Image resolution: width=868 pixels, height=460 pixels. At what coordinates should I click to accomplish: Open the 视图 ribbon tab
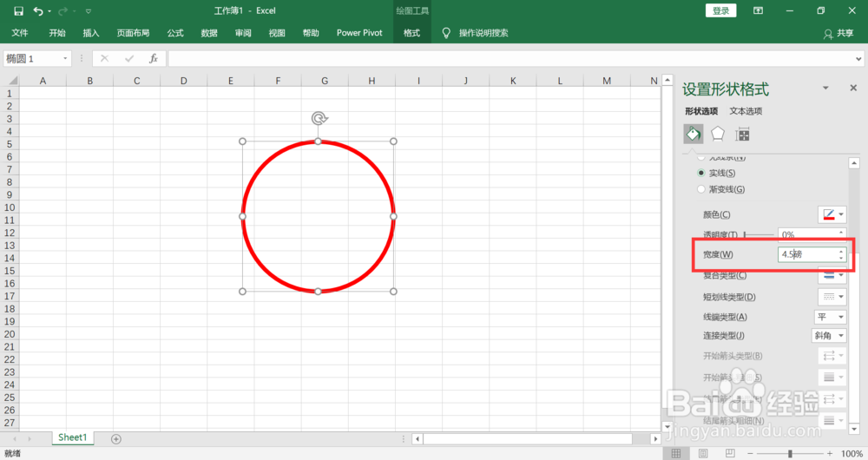point(277,33)
